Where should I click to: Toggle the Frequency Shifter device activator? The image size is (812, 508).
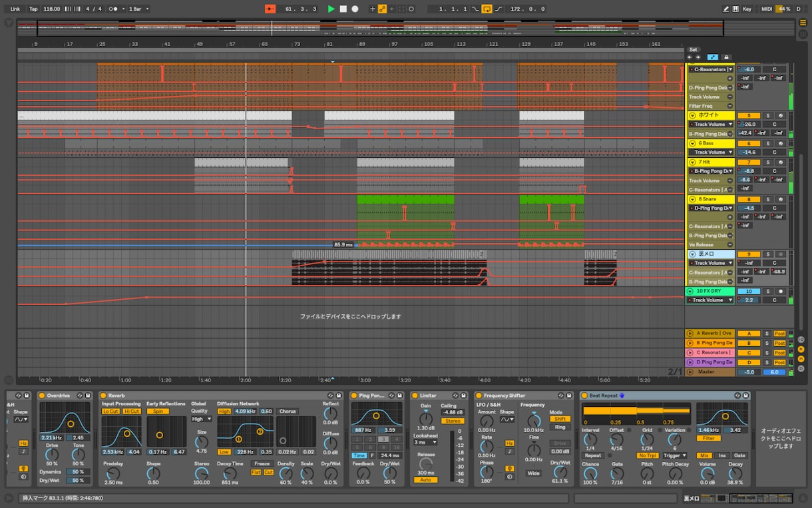479,395
